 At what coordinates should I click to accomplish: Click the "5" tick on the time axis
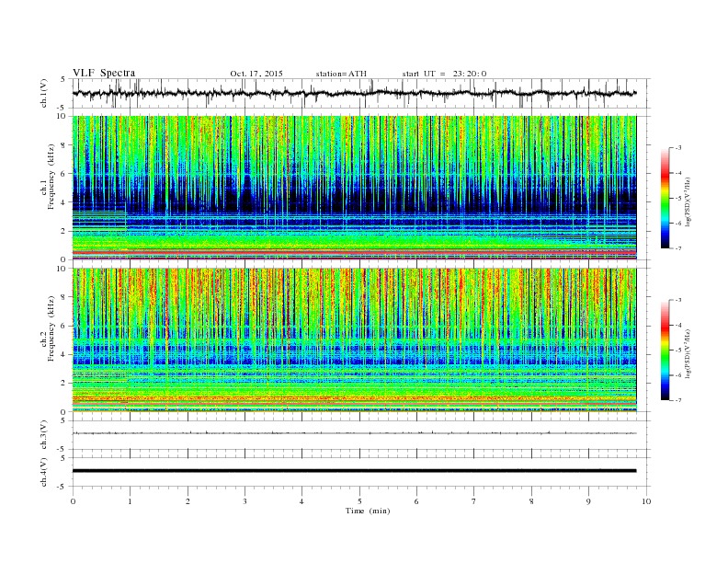click(x=359, y=501)
